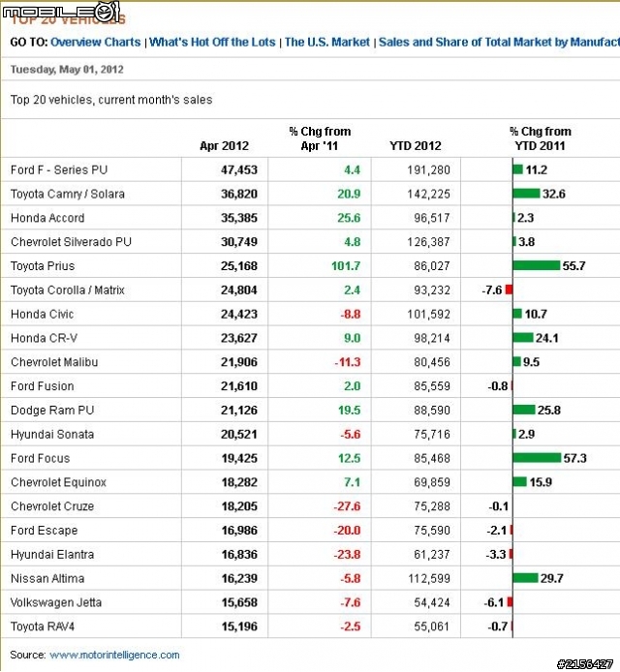Viewport: 620px width, 672px height.
Task: Click the % Chg from YTD 2011 header
Action: [x=541, y=138]
